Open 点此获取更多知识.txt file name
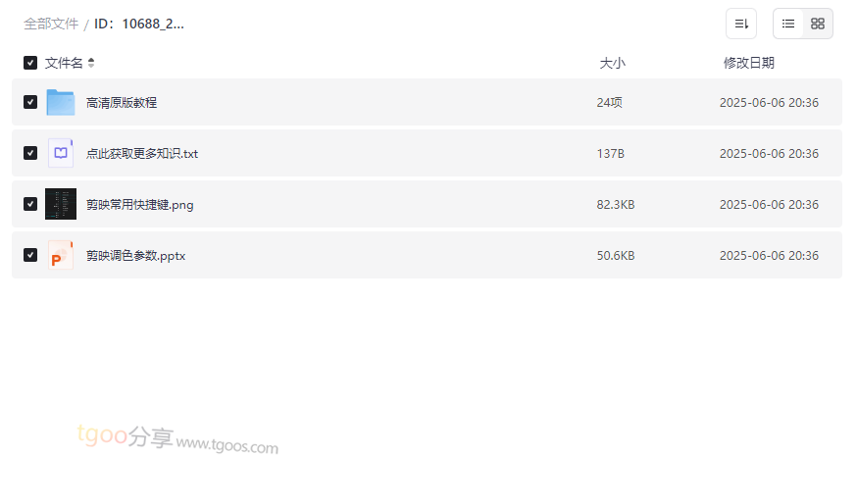 coord(142,153)
